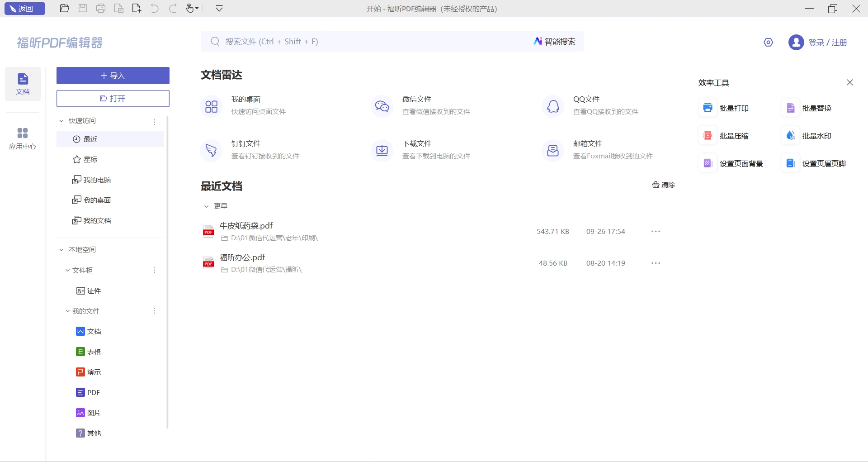Click the 邮箱文件 mailbox icon
868x462 pixels.
[x=553, y=150]
